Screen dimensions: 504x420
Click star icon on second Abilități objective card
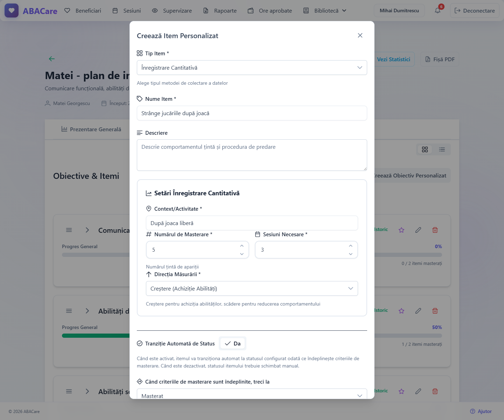pos(401,311)
